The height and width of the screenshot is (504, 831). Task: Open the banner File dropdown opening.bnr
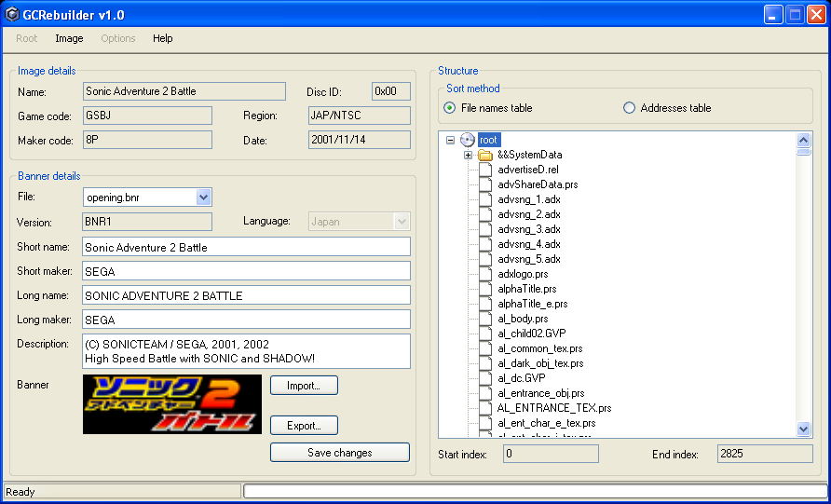tap(203, 198)
